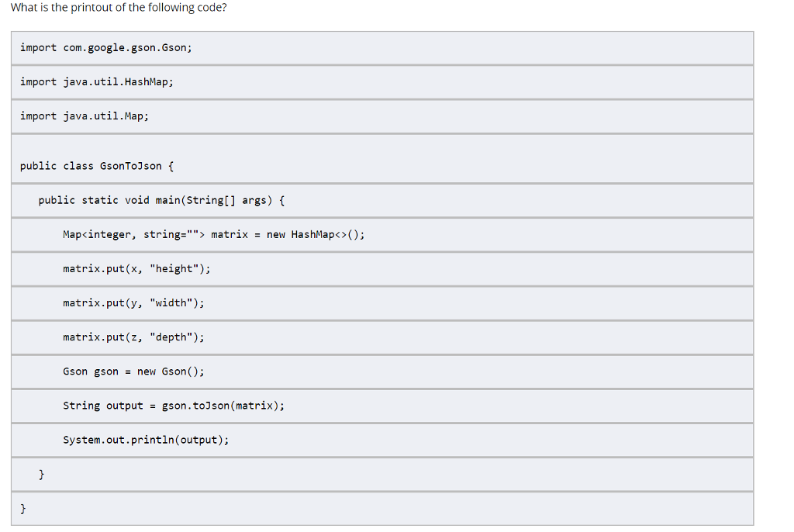Click the indented closing brace of main

[x=42, y=474]
